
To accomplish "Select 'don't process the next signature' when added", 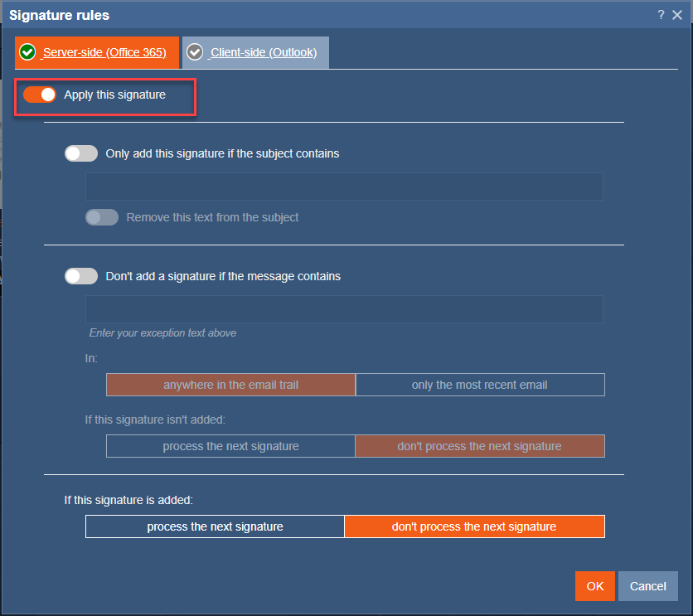I will point(474,526).
